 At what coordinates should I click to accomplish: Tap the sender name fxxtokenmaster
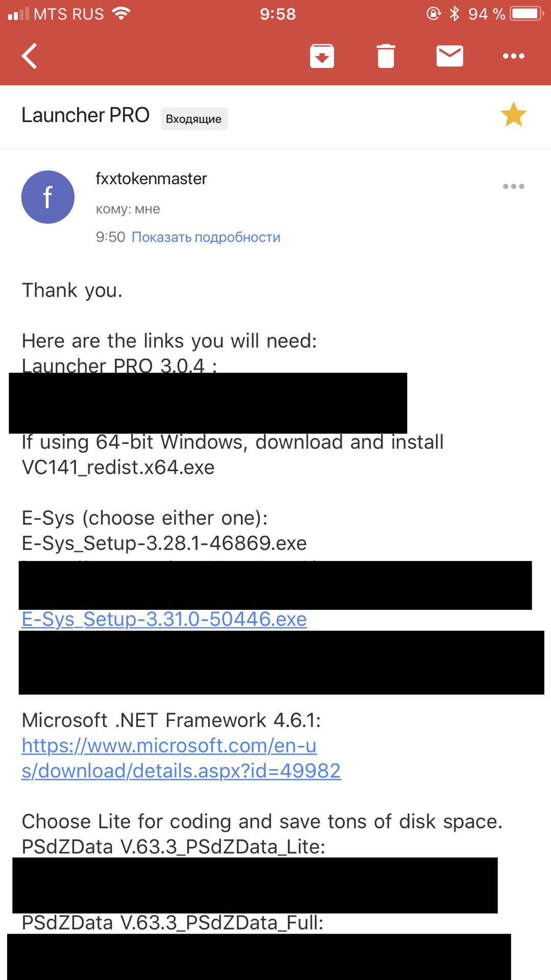tap(151, 179)
